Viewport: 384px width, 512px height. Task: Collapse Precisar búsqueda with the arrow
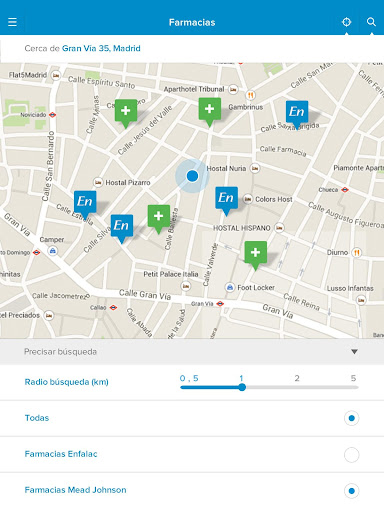click(x=354, y=352)
